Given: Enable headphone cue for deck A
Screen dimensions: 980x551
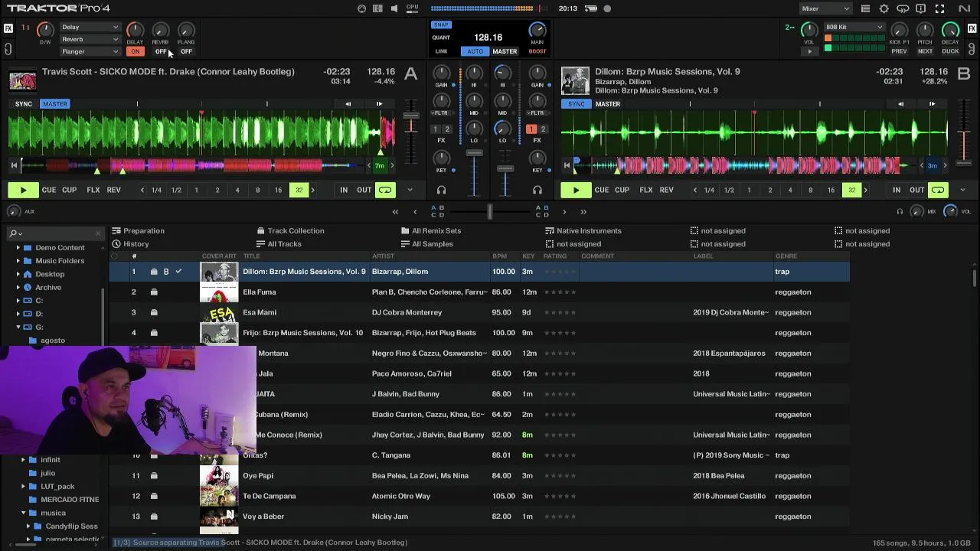Looking at the screenshot, I should coord(441,190).
